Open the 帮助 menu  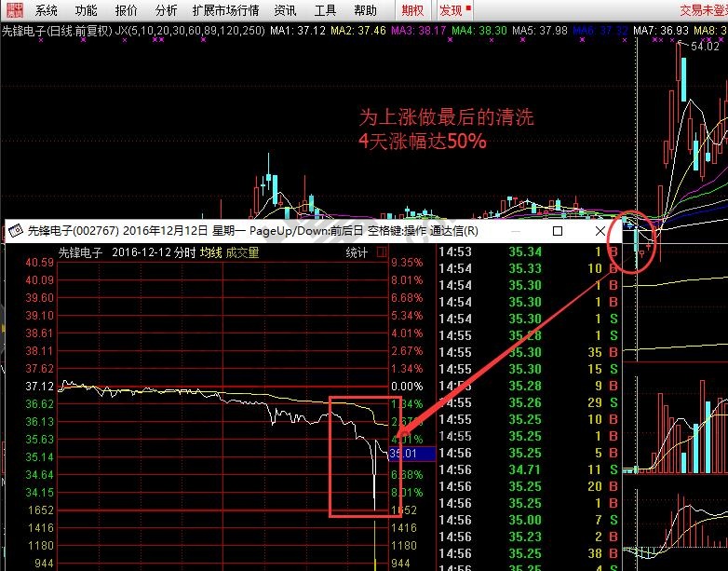365,10
